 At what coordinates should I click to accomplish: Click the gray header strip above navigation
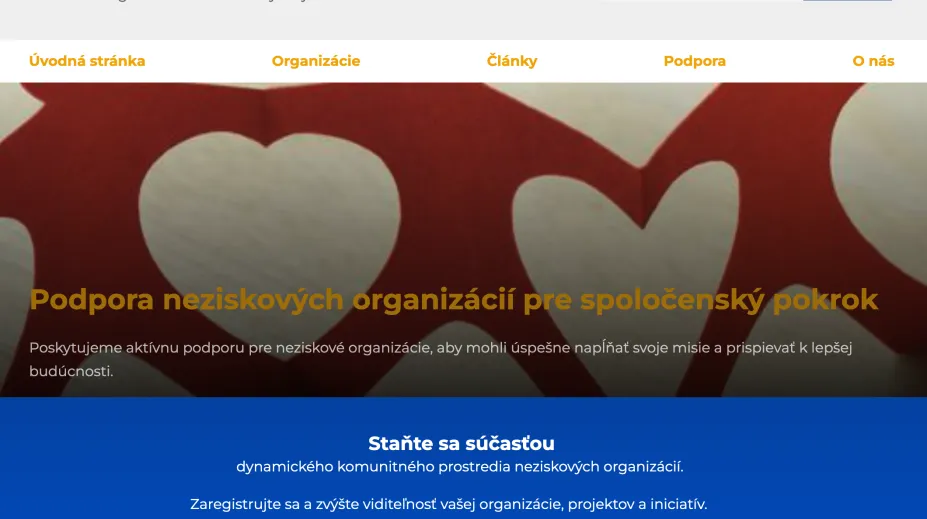pos(464,20)
